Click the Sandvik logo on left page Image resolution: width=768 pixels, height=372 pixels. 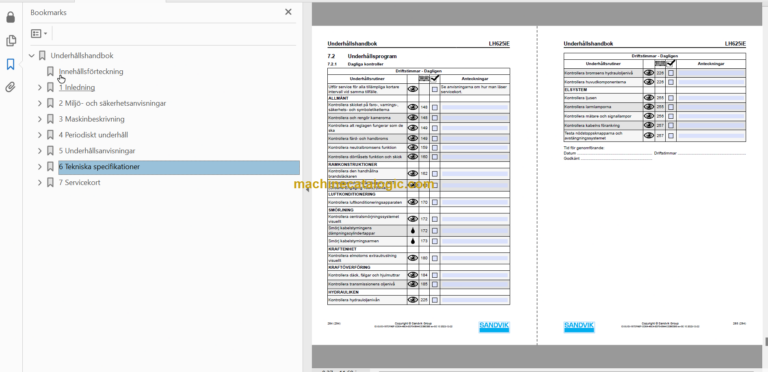click(x=494, y=327)
